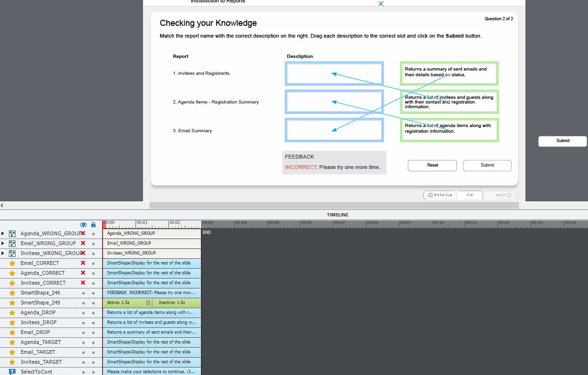
Task: Hide the Agenda_DROP layer
Action: point(83,312)
